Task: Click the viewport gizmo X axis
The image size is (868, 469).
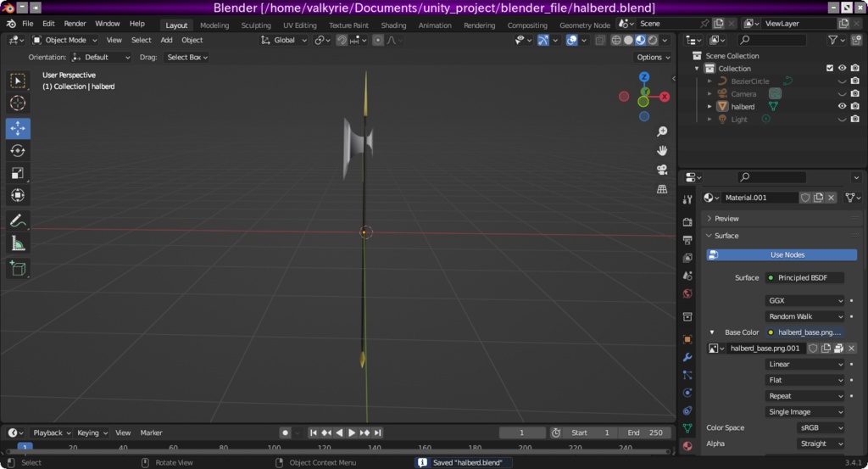Action: [665, 97]
